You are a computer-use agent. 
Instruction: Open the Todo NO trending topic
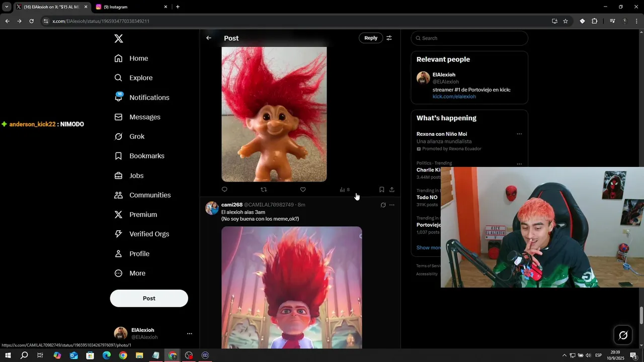[x=427, y=197]
